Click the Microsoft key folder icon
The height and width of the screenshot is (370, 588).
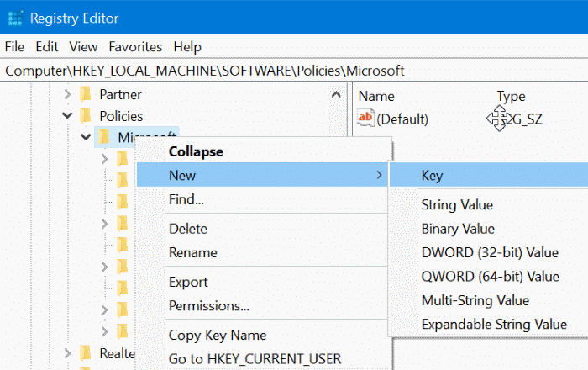click(104, 137)
